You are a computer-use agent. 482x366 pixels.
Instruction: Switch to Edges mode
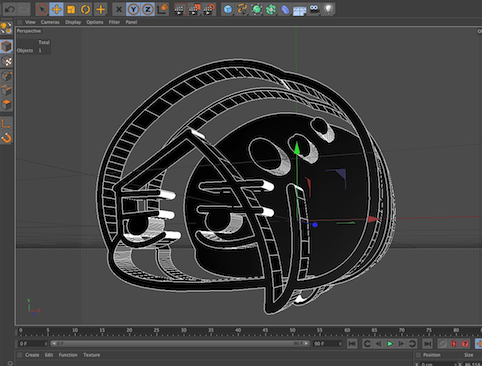point(6,90)
